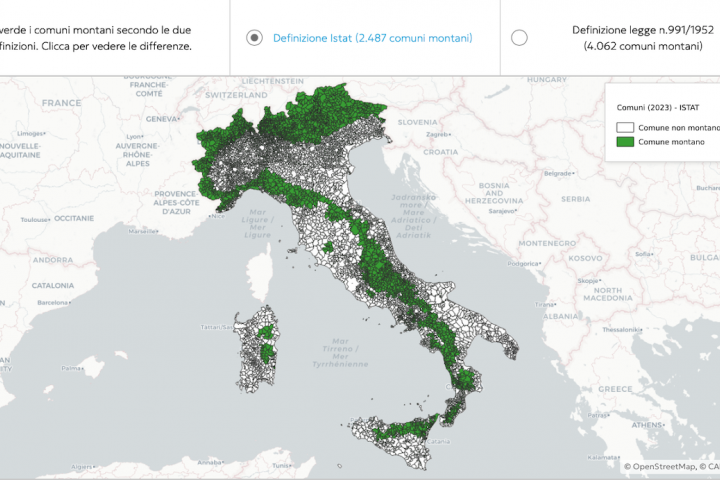Viewport: 720px width, 480px height.
Task: Click the 'SLOVENIA' label on the map
Action: pos(418,122)
